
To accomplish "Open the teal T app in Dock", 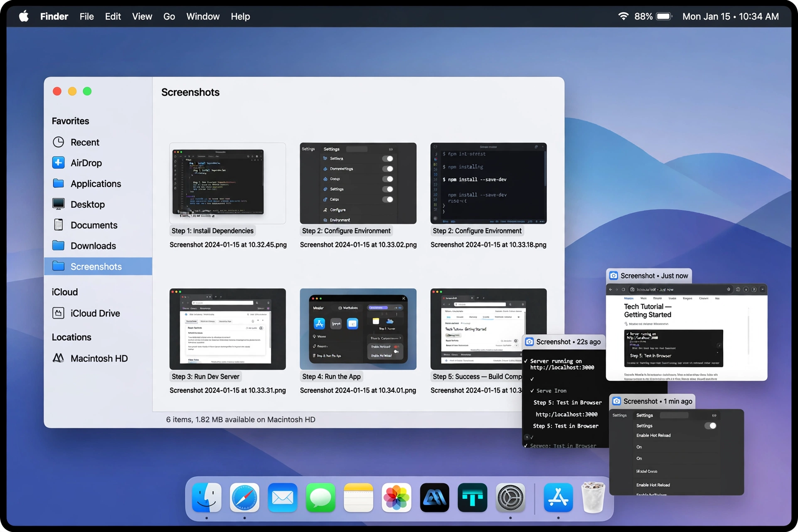I will [x=473, y=498].
